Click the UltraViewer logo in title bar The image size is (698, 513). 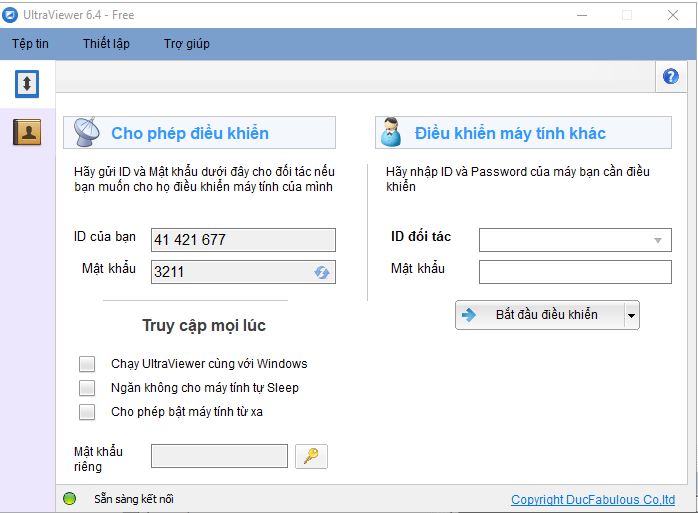click(x=10, y=15)
